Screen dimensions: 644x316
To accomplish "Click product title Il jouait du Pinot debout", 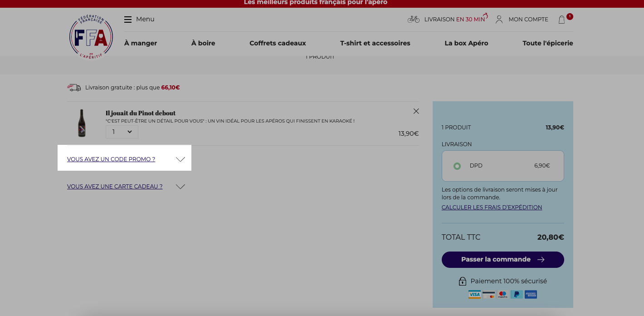I will point(141,113).
